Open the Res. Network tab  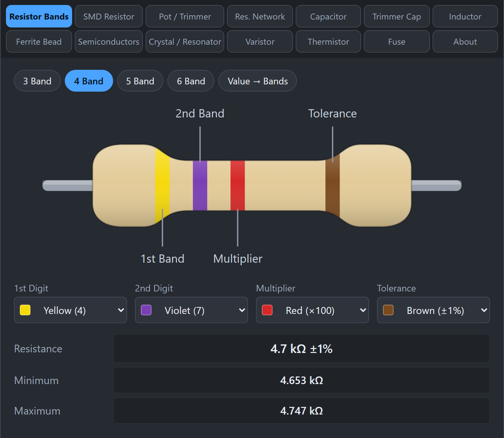pyautogui.click(x=260, y=16)
